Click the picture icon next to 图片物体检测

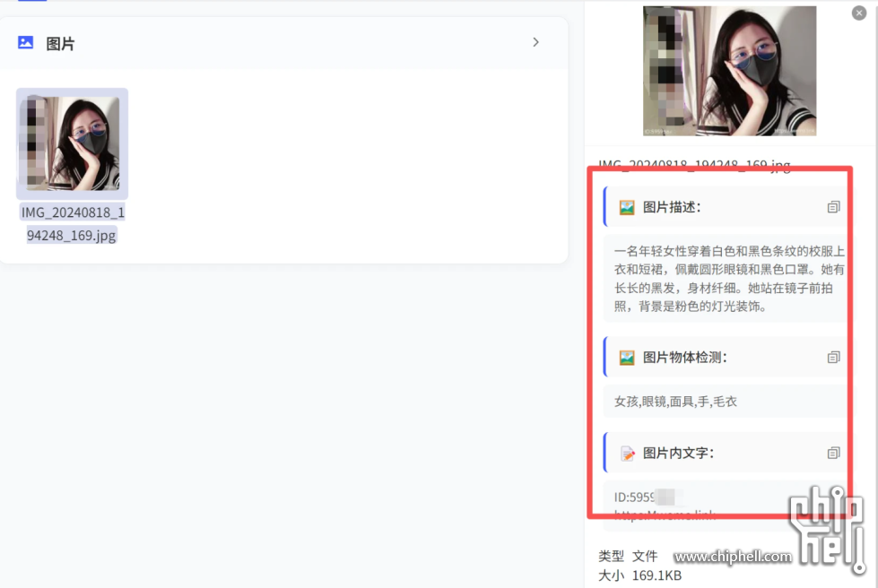[627, 357]
